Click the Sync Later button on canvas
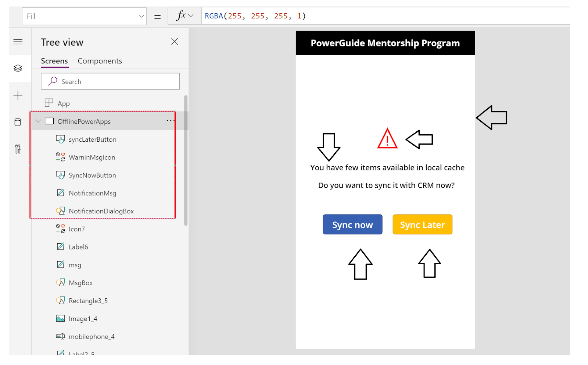Image resolution: width=588 pixels, height=365 pixels. click(422, 224)
